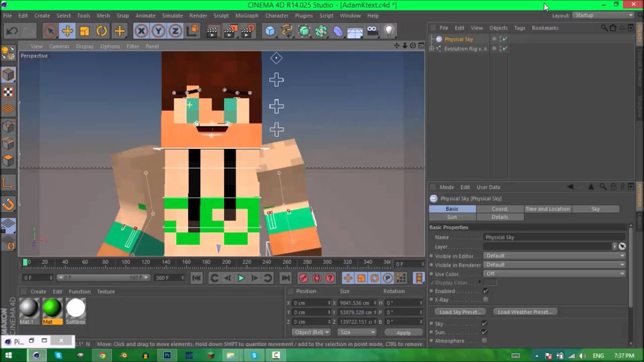Open Edit Render Settings icon
The width and height of the screenshot is (644, 362).
tap(248, 31)
